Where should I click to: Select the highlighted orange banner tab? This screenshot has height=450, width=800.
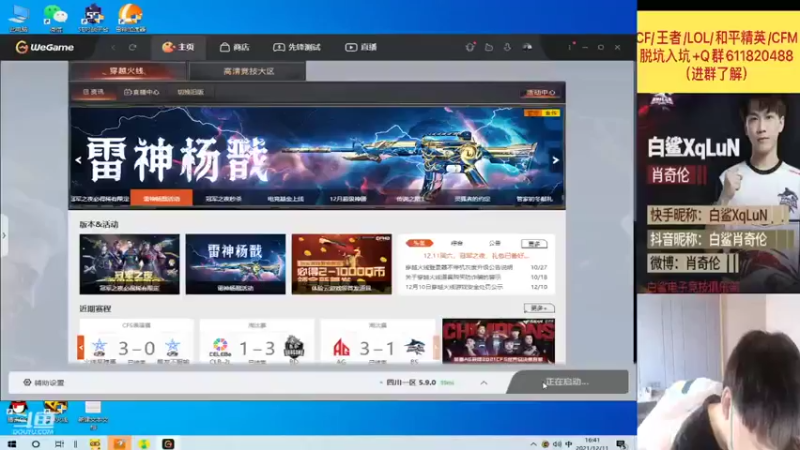161,198
